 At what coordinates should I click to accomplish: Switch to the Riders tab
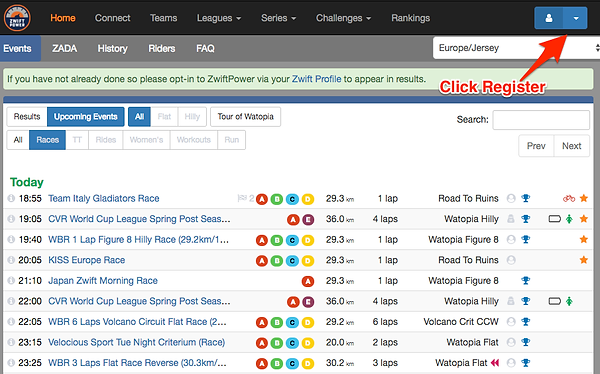click(x=161, y=49)
